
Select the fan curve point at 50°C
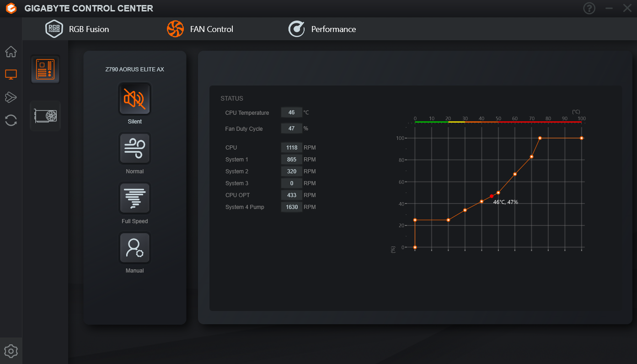coord(498,193)
